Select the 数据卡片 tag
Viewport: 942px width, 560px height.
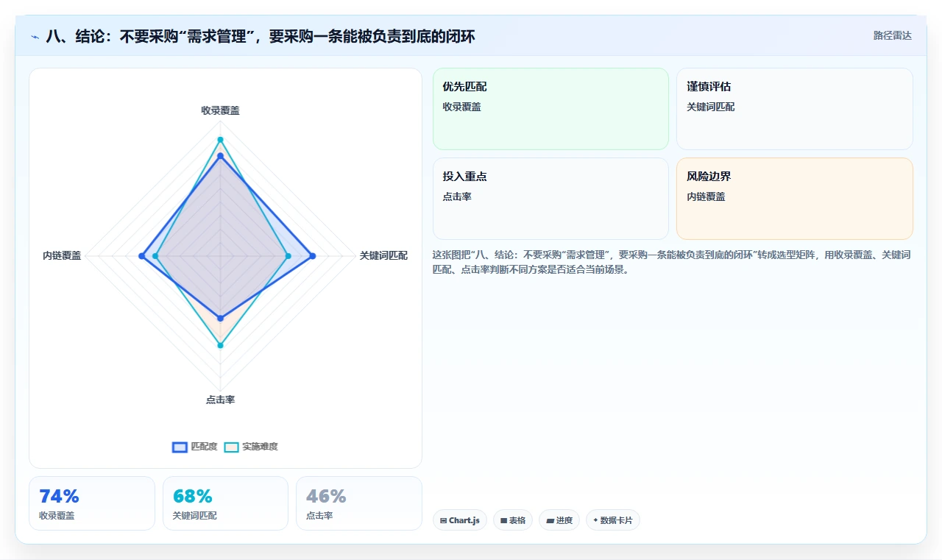pos(613,520)
